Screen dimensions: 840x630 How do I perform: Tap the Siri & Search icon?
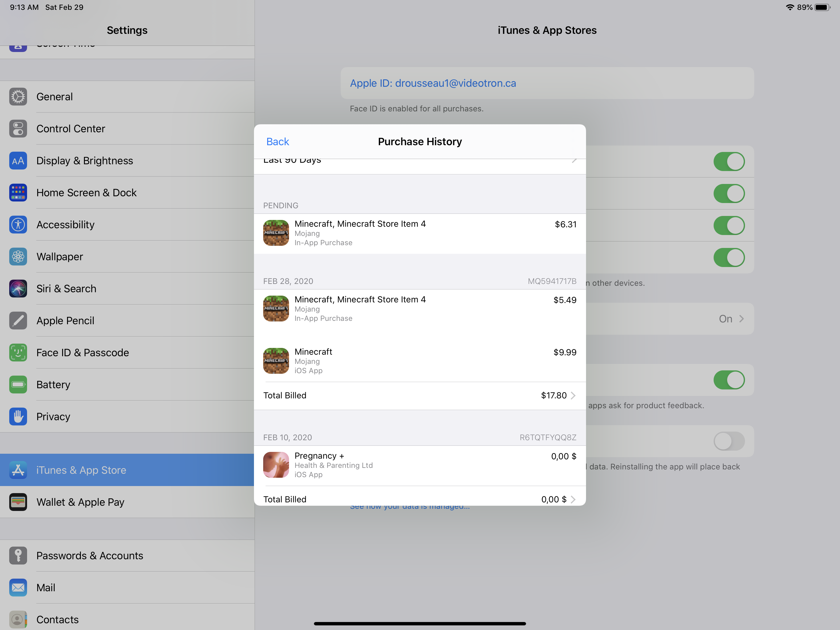coord(18,289)
